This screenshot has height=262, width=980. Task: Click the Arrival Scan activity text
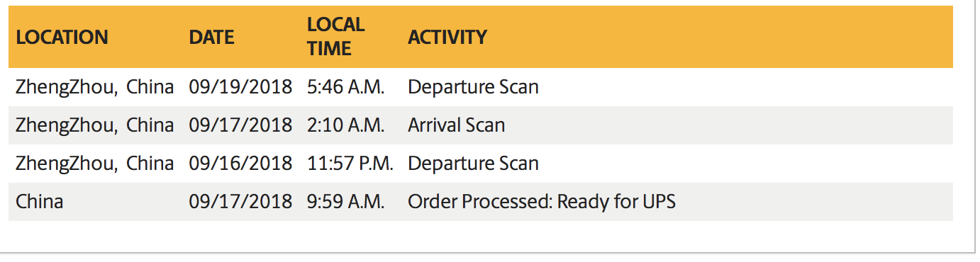click(x=456, y=125)
